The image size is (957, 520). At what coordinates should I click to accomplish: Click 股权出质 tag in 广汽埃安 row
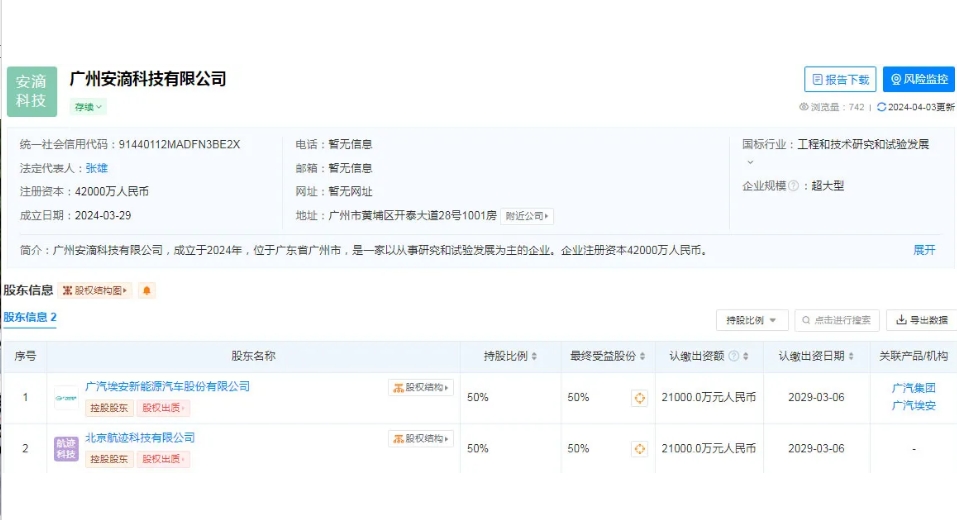click(x=163, y=408)
